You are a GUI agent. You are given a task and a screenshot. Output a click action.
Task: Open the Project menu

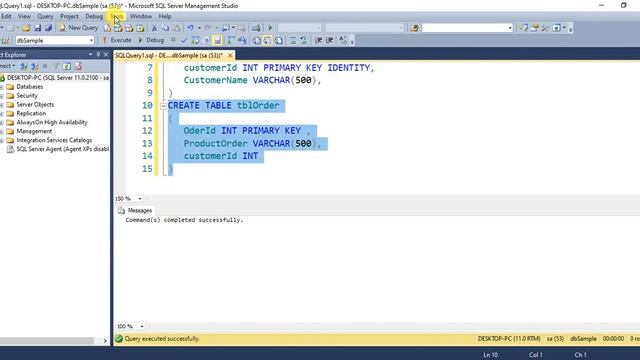[x=69, y=16]
